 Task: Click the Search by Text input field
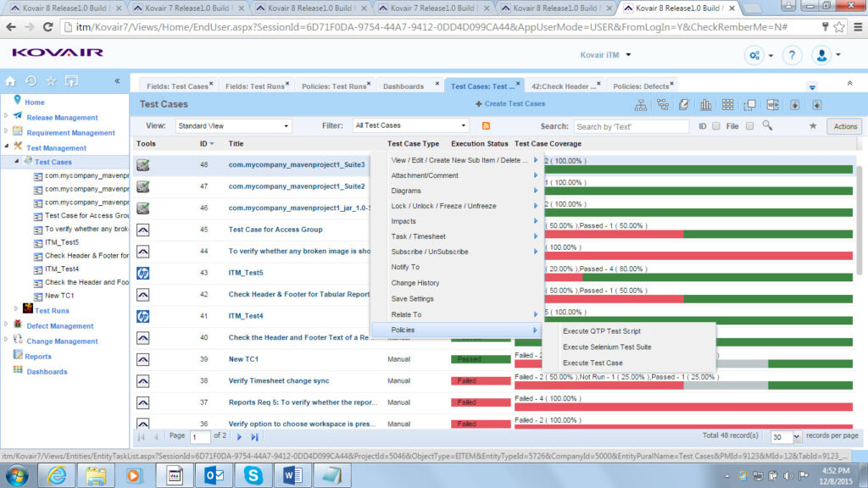pyautogui.click(x=631, y=126)
